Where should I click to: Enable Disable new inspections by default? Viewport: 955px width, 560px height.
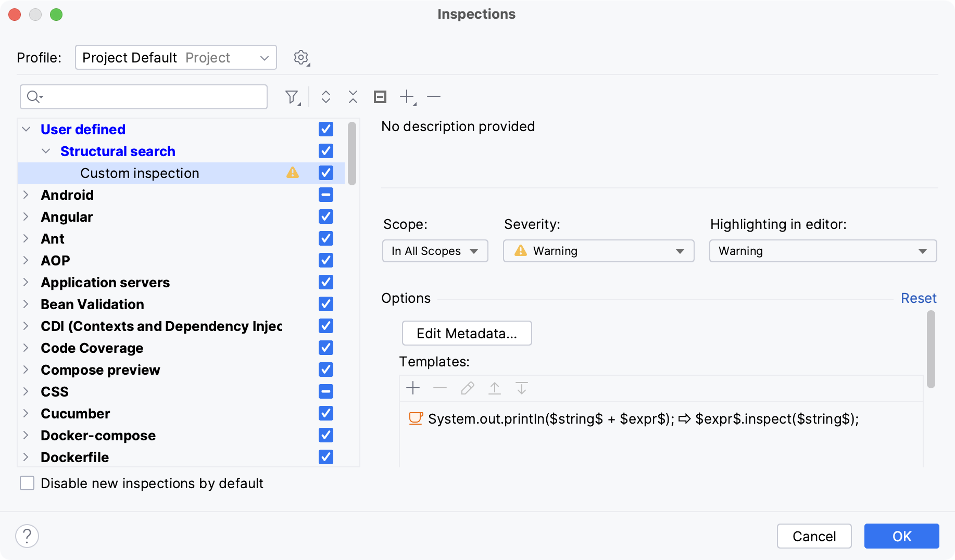pyautogui.click(x=27, y=483)
